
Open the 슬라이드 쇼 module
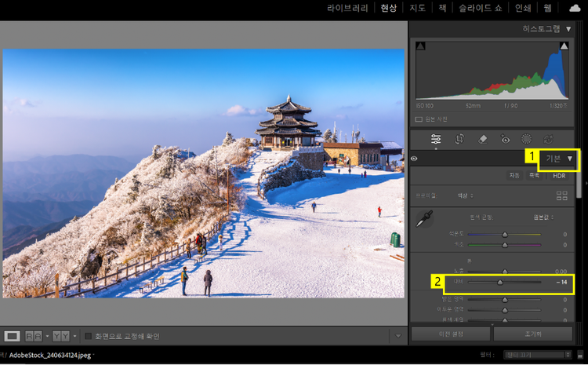click(x=481, y=8)
